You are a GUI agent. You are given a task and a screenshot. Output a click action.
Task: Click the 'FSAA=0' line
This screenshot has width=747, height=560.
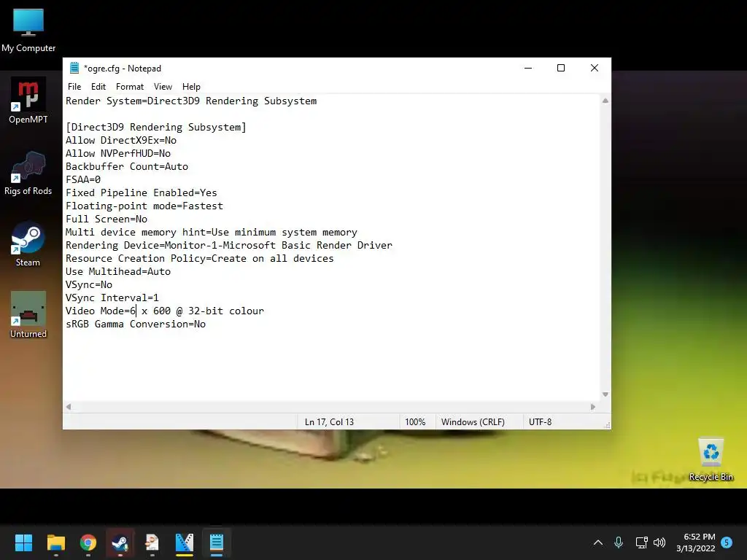(x=83, y=179)
